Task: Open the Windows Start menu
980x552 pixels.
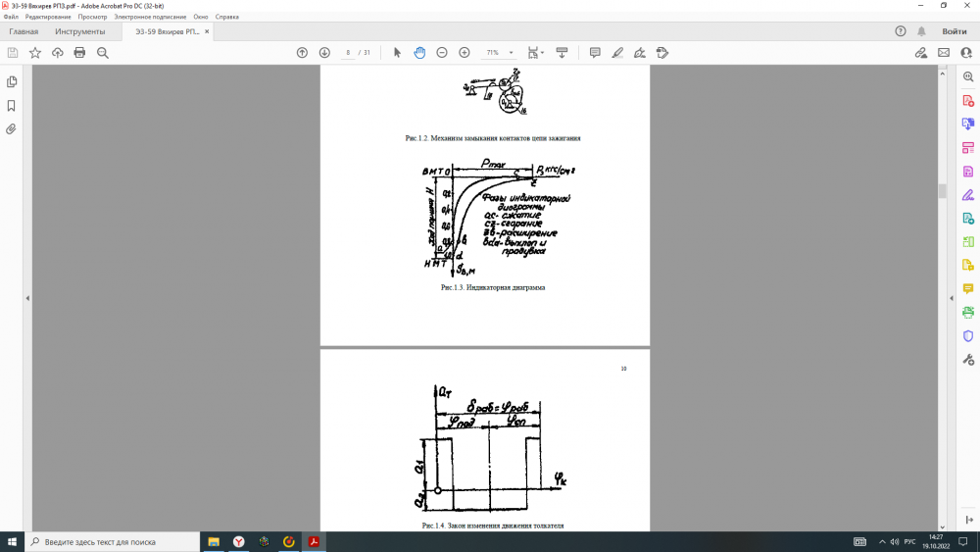Action: (x=12, y=542)
